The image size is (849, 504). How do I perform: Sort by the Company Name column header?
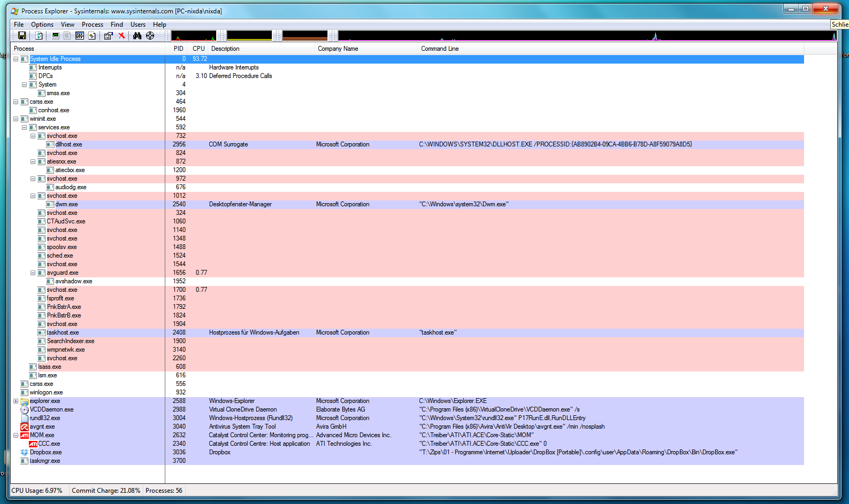(x=366, y=49)
